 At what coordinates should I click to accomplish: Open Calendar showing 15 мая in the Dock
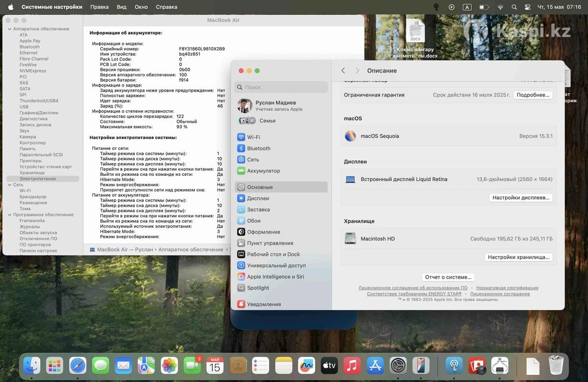tap(215, 365)
